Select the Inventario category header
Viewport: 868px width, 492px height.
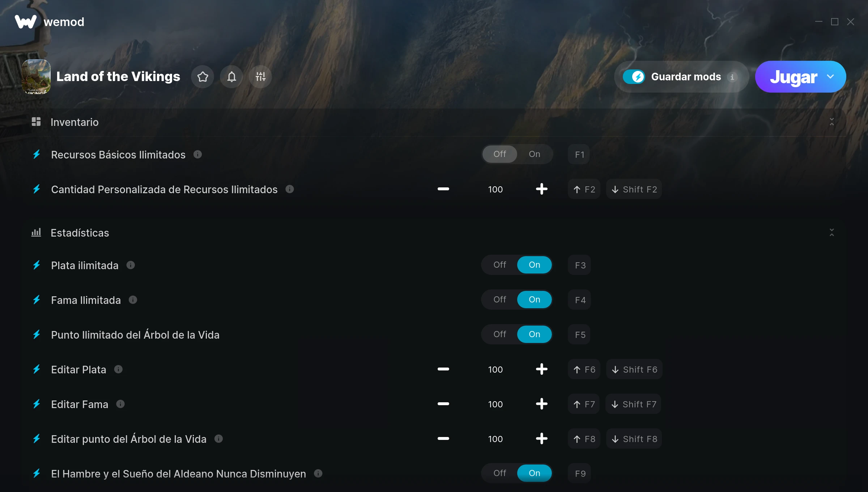click(x=74, y=122)
